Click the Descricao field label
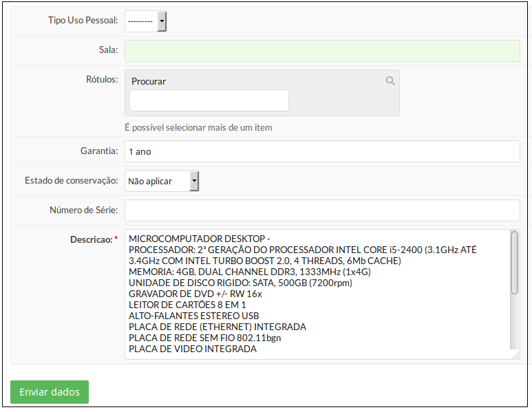 click(94, 240)
